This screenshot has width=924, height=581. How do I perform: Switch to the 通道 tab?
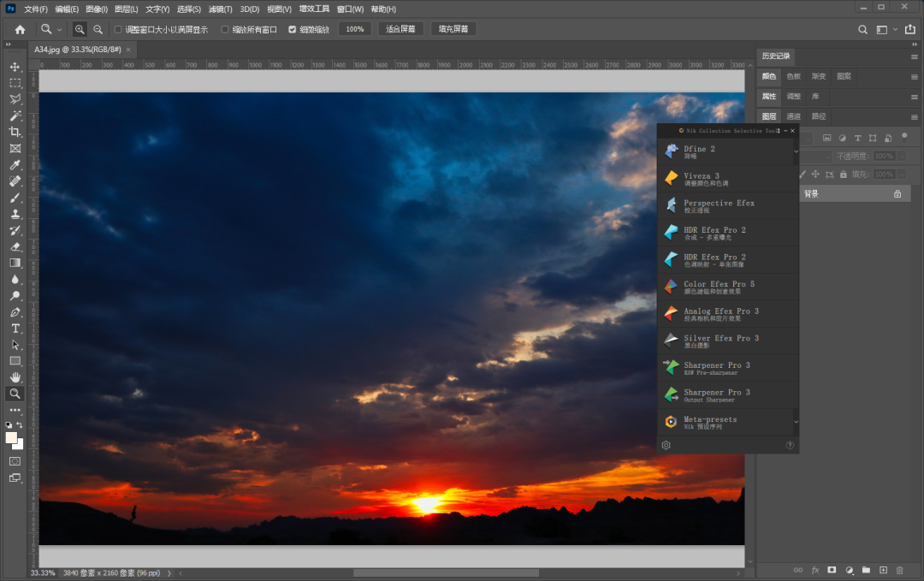pos(794,116)
